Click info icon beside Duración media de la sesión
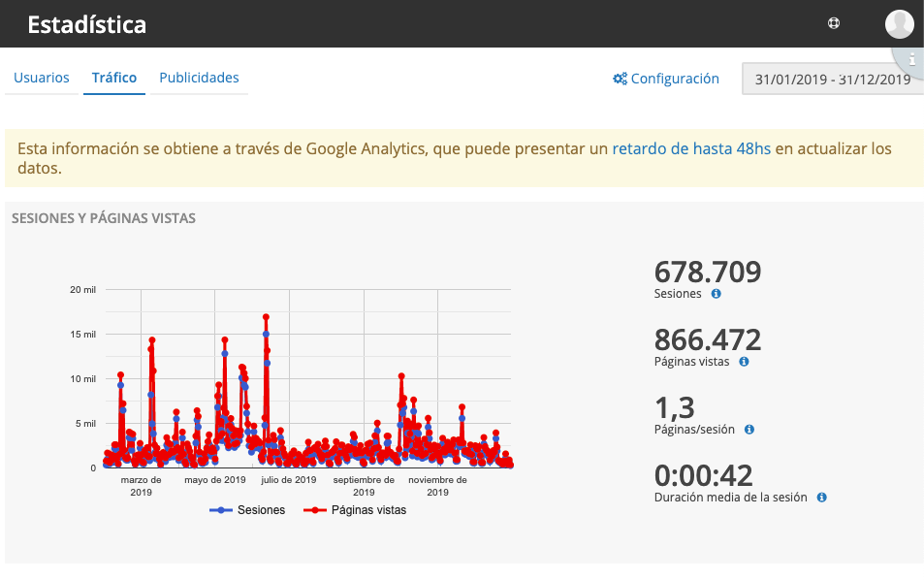Viewport: 924px width, 580px height. (x=821, y=498)
